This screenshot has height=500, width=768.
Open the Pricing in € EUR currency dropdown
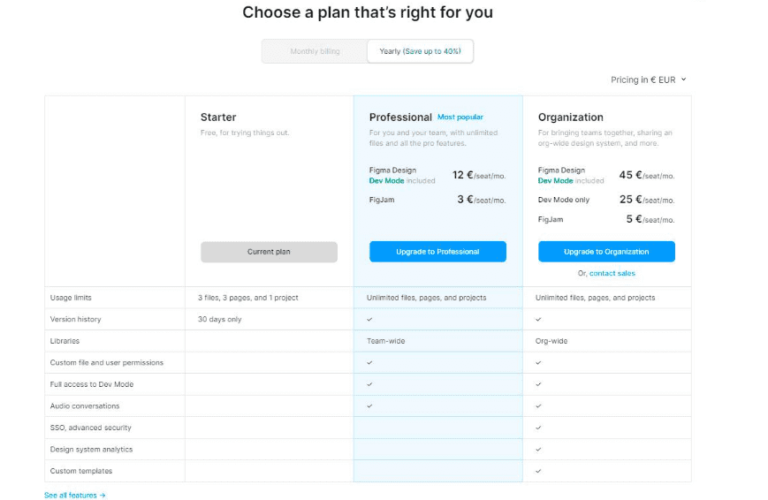point(648,79)
